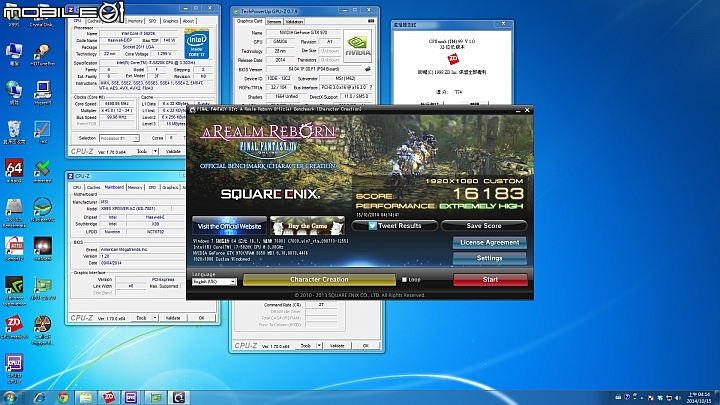The width and height of the screenshot is (720, 405).
Task: Enable the Loop checkbox
Action: click(x=405, y=279)
